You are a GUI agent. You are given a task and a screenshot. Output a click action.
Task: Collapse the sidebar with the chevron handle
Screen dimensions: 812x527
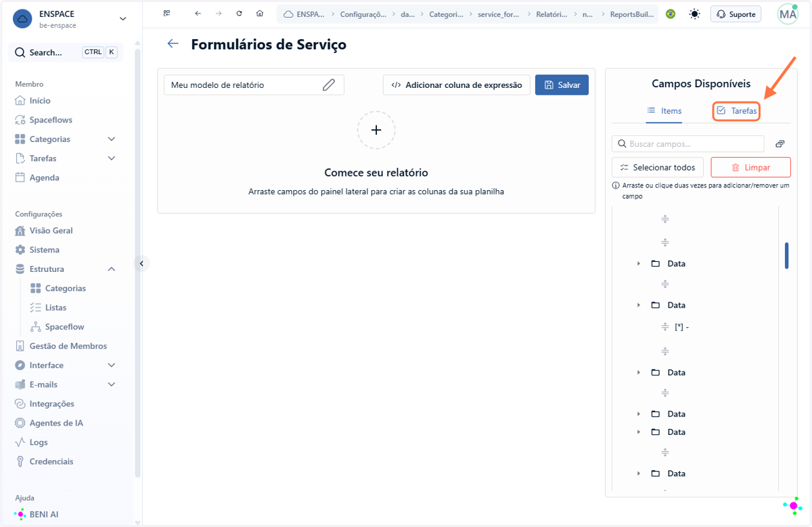(141, 264)
